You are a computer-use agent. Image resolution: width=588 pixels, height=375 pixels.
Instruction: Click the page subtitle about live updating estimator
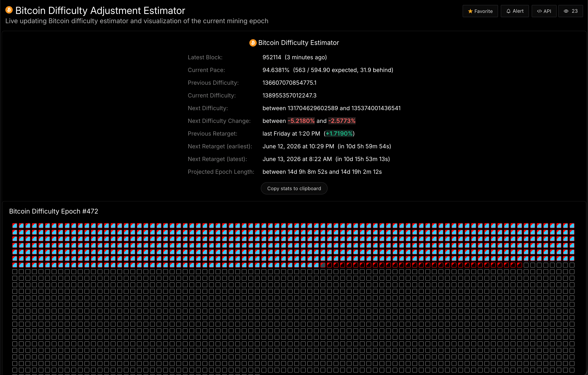pyautogui.click(x=137, y=21)
